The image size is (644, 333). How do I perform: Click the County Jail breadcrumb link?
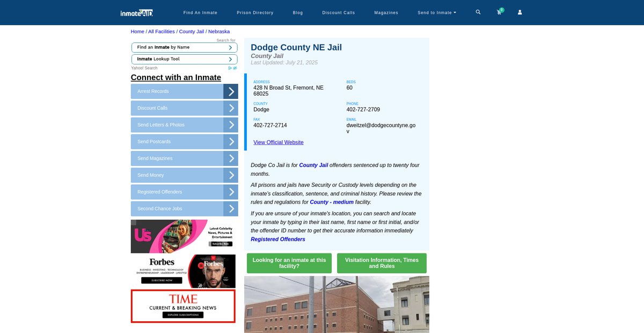(x=192, y=32)
